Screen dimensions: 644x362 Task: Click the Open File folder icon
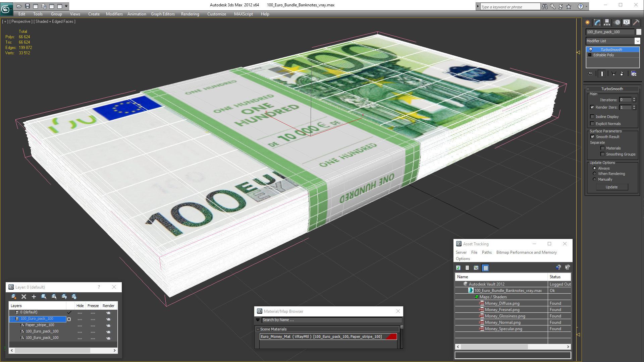19,6
